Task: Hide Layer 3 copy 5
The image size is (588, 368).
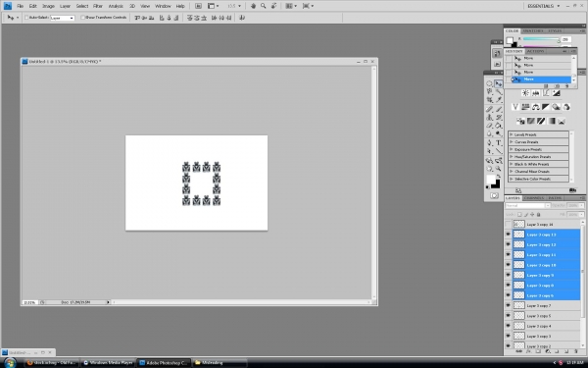Action: point(508,315)
